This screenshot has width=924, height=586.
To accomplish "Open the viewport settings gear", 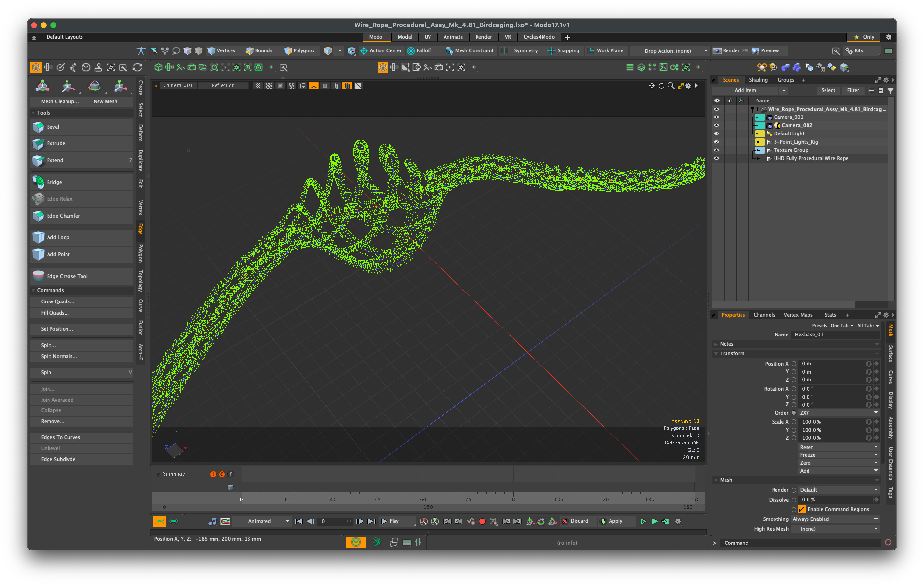I will 688,86.
